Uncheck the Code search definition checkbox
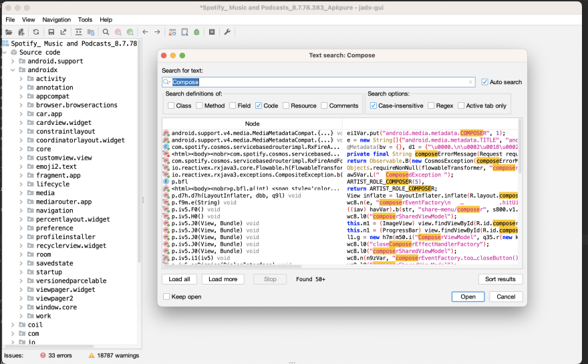Viewport: 588px width, 364px height. 259,106
